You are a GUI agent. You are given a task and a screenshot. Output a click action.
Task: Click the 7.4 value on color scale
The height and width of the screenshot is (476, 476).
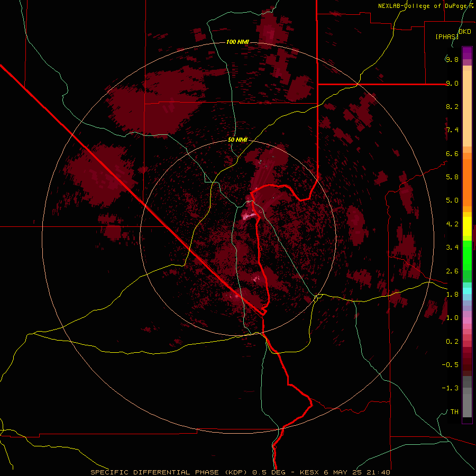[x=452, y=130]
